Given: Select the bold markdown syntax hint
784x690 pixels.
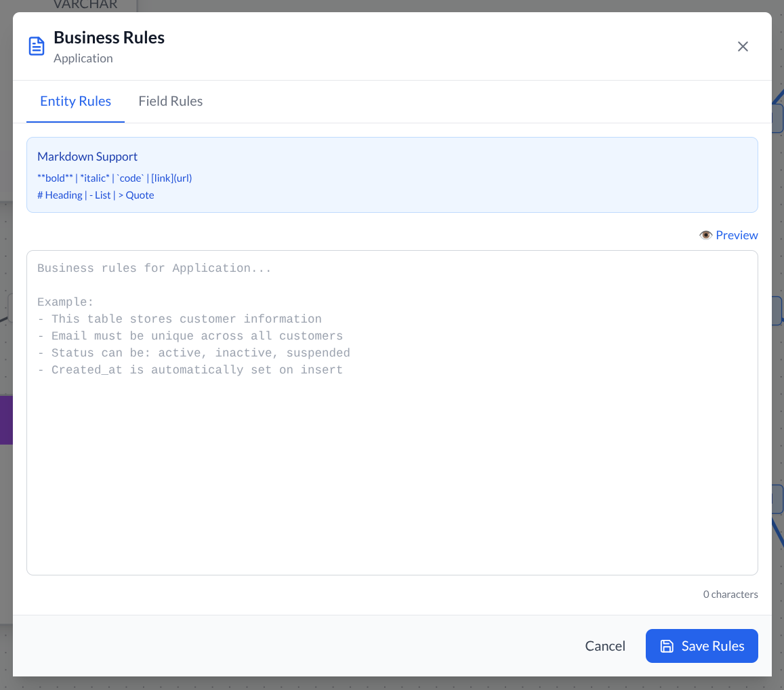Looking at the screenshot, I should [x=55, y=178].
